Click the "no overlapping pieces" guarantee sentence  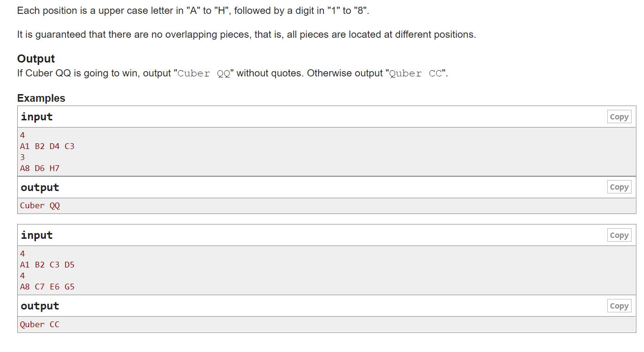pyautogui.click(x=247, y=34)
